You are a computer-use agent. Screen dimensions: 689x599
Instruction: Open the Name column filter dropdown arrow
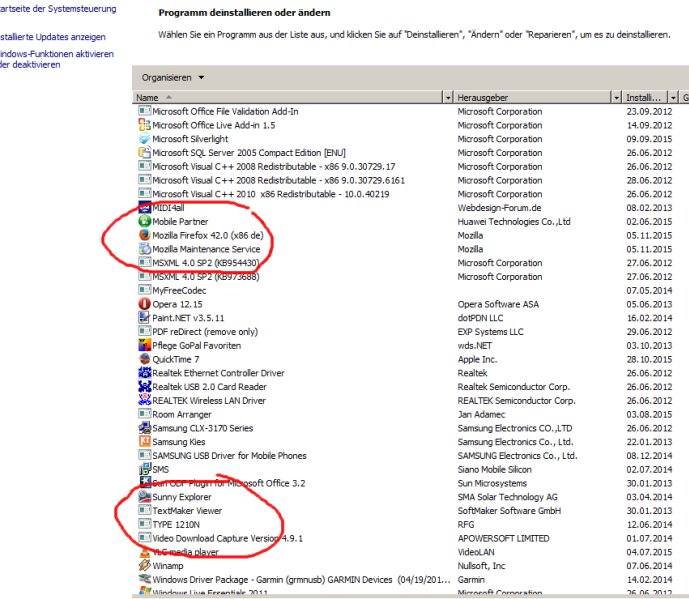pyautogui.click(x=448, y=97)
